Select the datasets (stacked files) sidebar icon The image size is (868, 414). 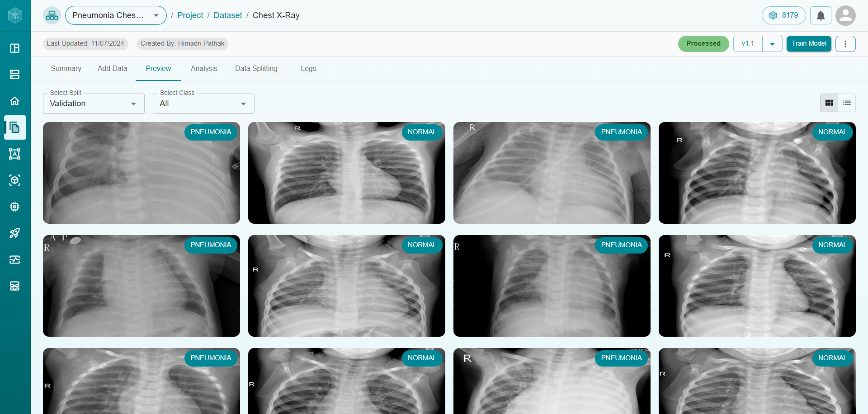click(x=15, y=127)
